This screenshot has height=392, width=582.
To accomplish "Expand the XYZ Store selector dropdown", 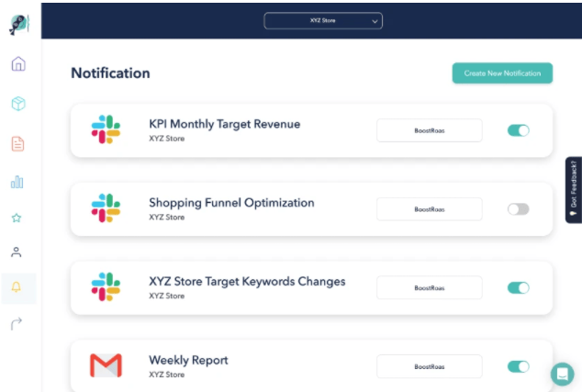I will pos(323,20).
